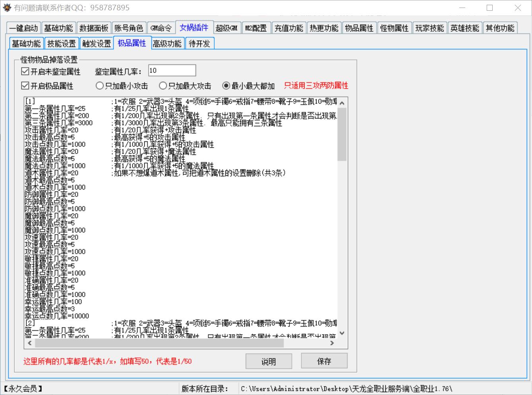Click the 第三条属性几率=3000 line
The image size is (532, 395).
(x=58, y=123)
